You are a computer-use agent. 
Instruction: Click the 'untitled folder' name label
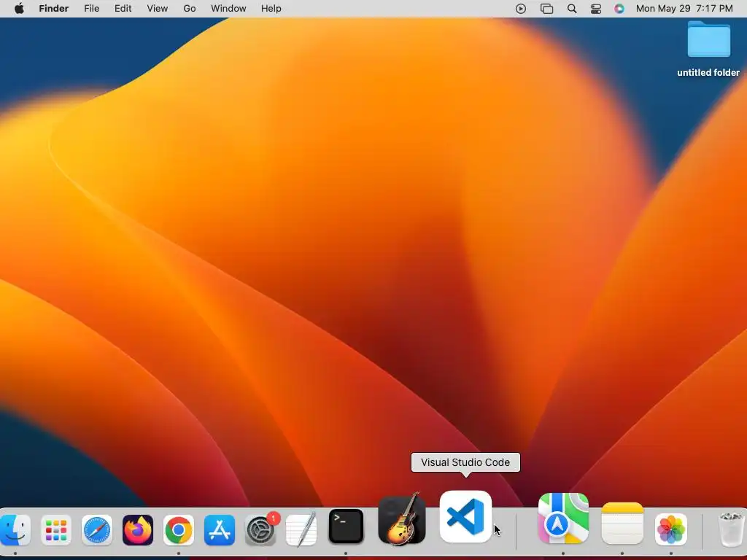[708, 72]
